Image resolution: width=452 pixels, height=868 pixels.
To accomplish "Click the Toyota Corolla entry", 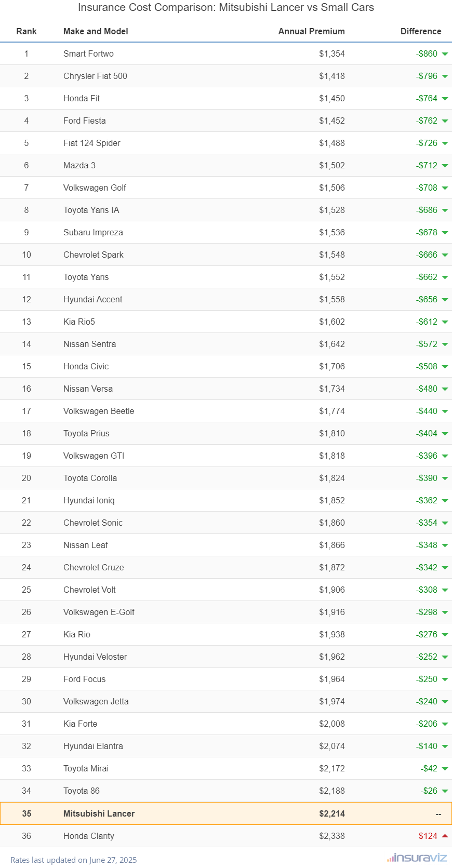I will [90, 478].
